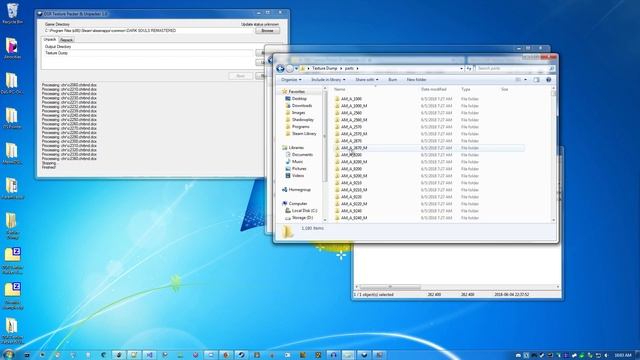
Task: Click the parts breadcrumb segment
Action: click(x=349, y=69)
